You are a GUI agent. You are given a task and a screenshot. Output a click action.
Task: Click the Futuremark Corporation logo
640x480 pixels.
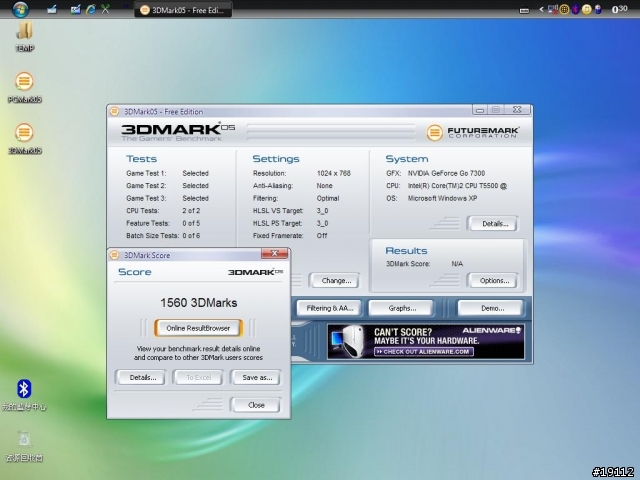473,132
